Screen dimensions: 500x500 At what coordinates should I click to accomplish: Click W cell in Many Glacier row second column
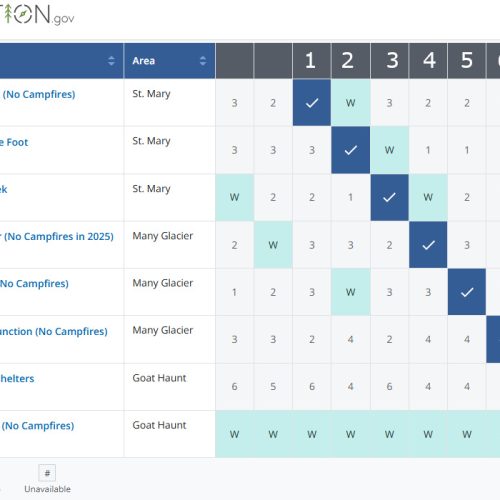(x=273, y=245)
